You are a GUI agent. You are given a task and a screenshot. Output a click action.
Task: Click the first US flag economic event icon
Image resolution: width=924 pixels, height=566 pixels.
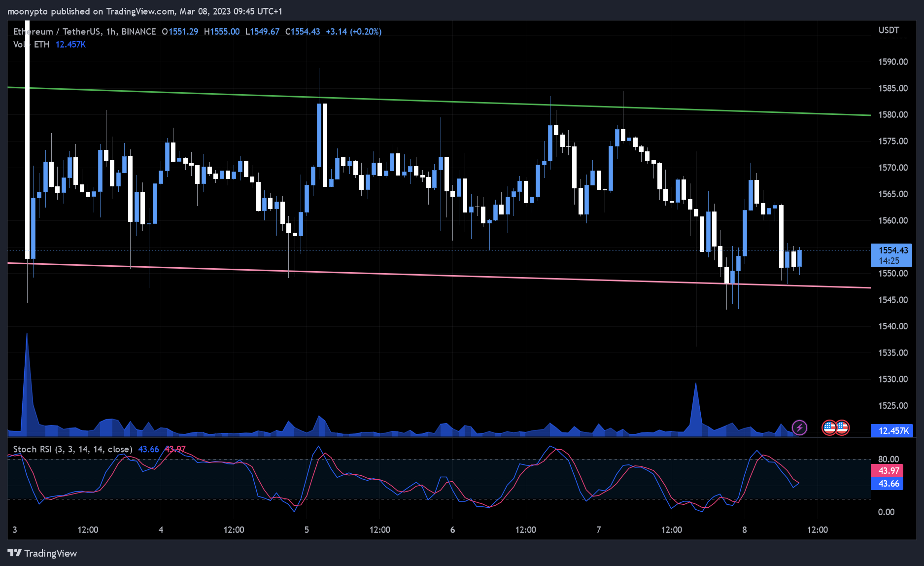click(829, 427)
